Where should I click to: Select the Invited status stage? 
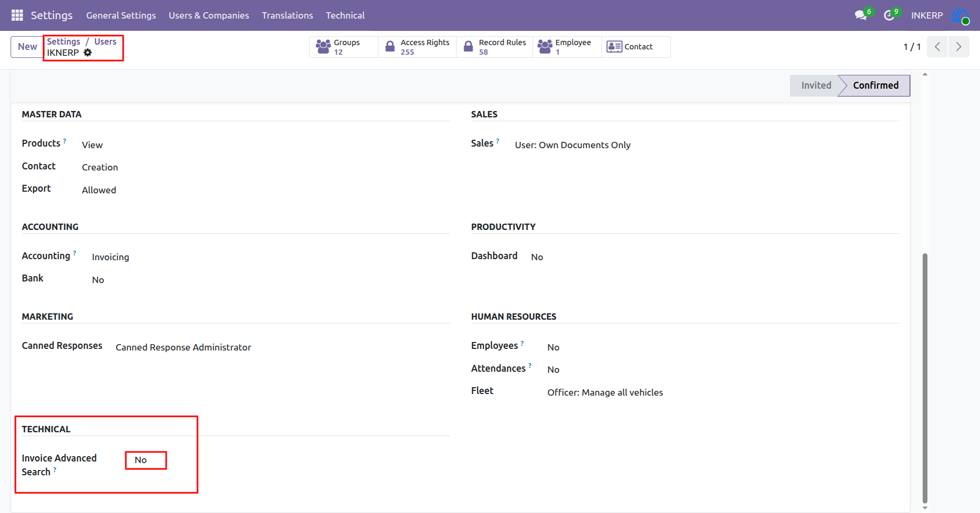coord(816,85)
